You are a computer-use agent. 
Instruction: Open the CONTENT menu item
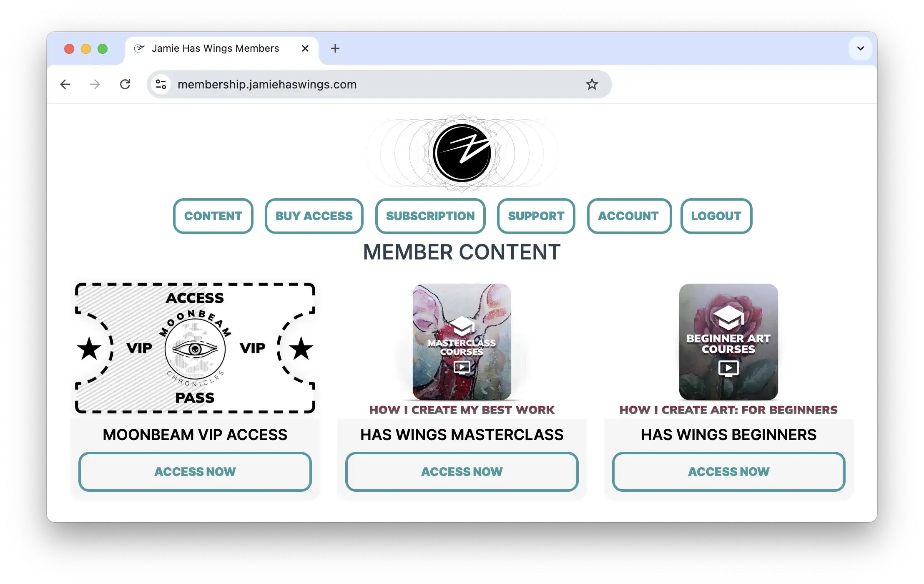coord(213,216)
